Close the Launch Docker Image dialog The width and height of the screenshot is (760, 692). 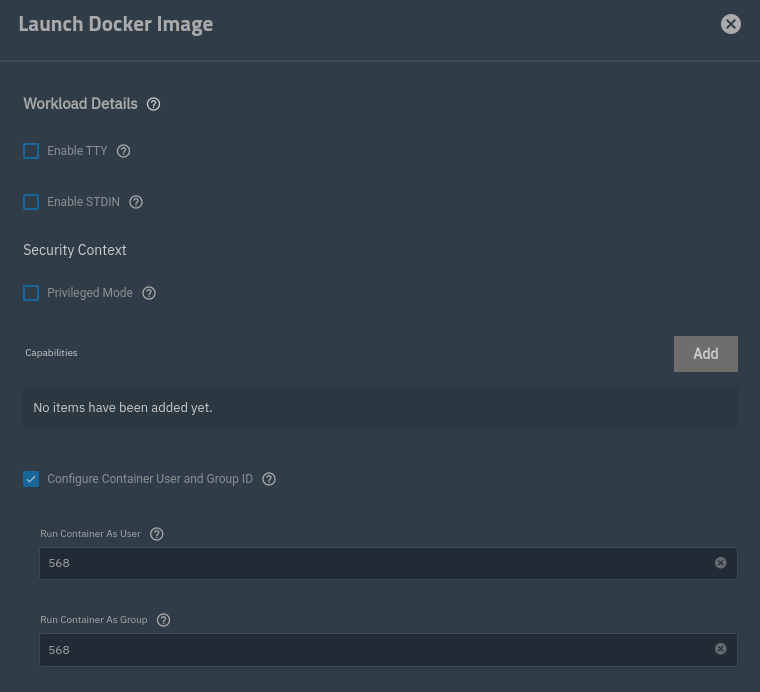731,24
